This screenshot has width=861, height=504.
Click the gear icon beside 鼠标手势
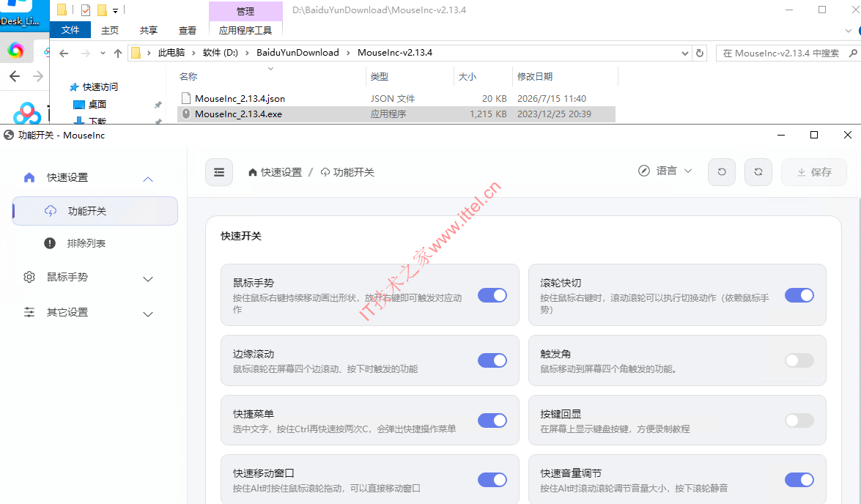point(29,277)
